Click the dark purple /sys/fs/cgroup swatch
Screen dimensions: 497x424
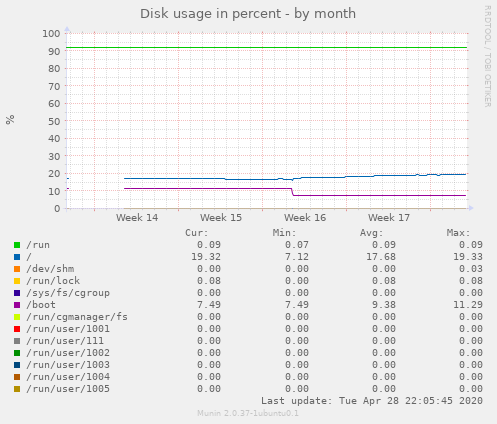[x=17, y=293]
